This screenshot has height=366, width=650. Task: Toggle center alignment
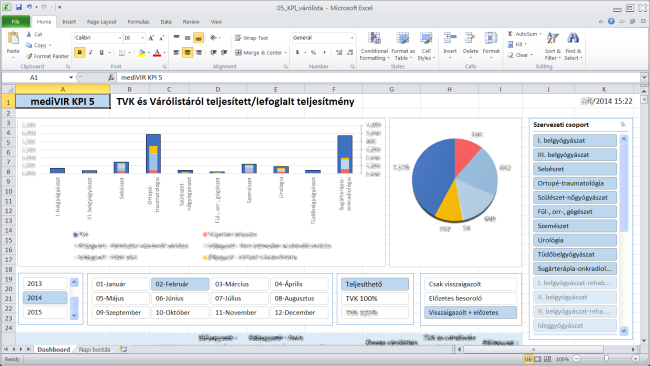(x=187, y=53)
